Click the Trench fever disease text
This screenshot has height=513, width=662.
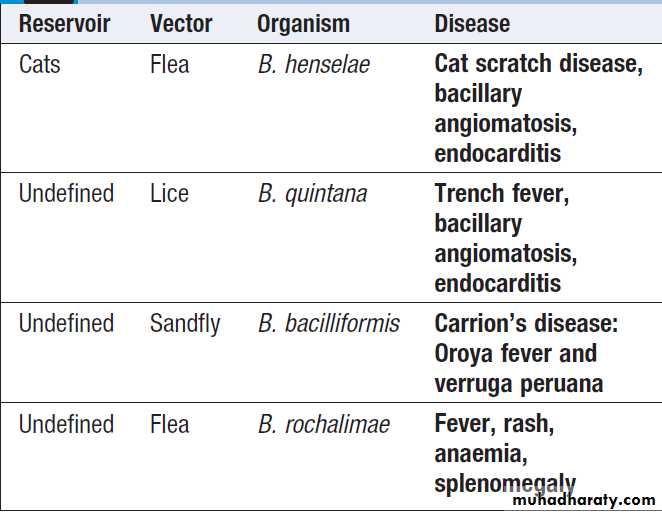[501, 193]
